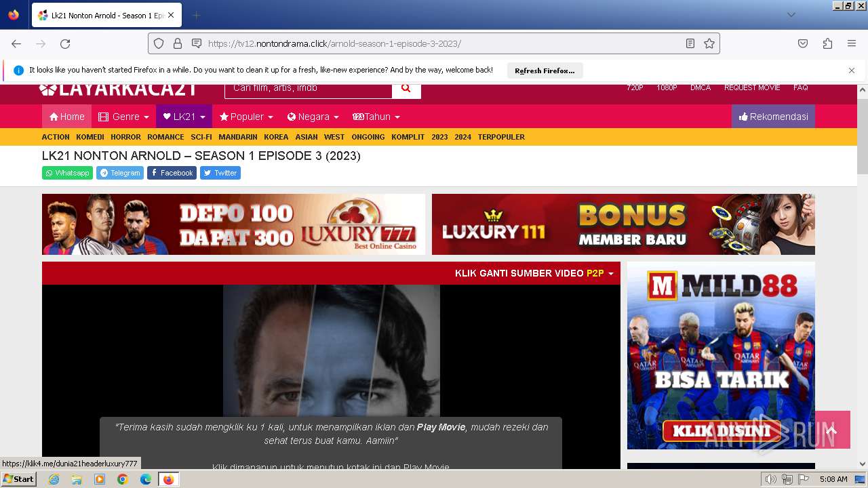Launch Internet Explorer from taskbar
This screenshot has width=868, height=488.
pyautogui.click(x=54, y=479)
